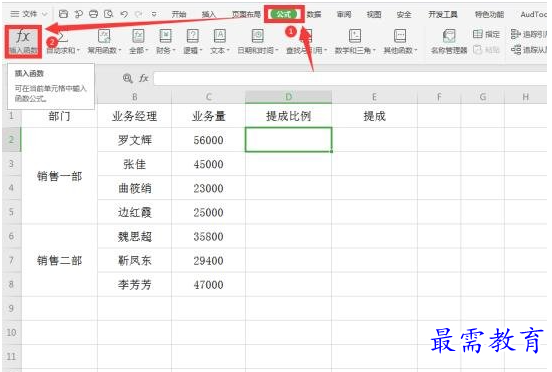Click the export icon next to Save
Viewport: 552px width, 372px height.
[x=79, y=14]
